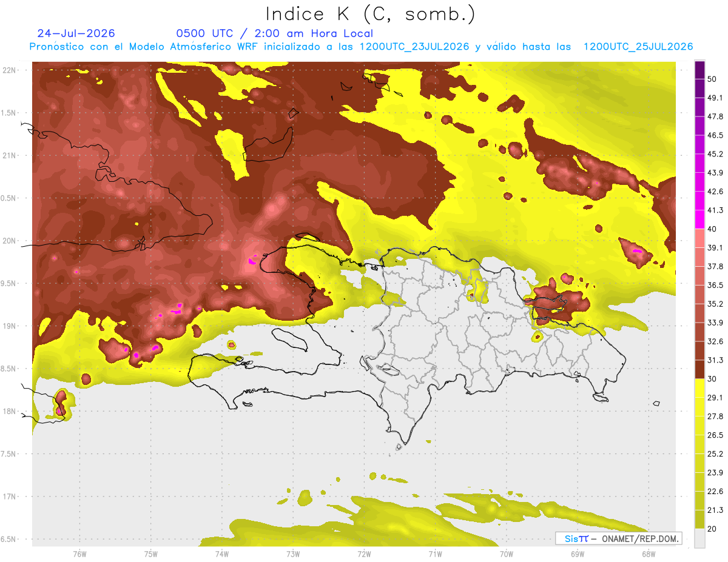Click the '37.8' colorbar value
Viewport: 728px width, 562px height.
point(715,266)
